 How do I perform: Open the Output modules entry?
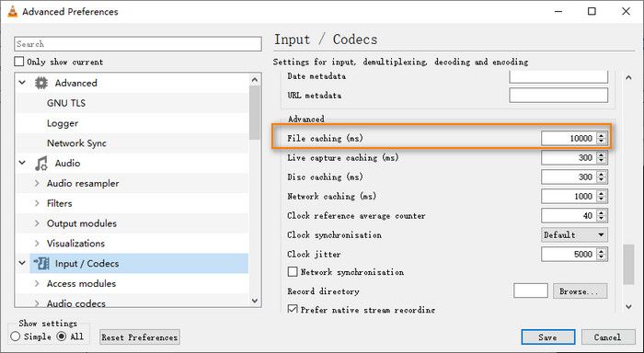82,223
